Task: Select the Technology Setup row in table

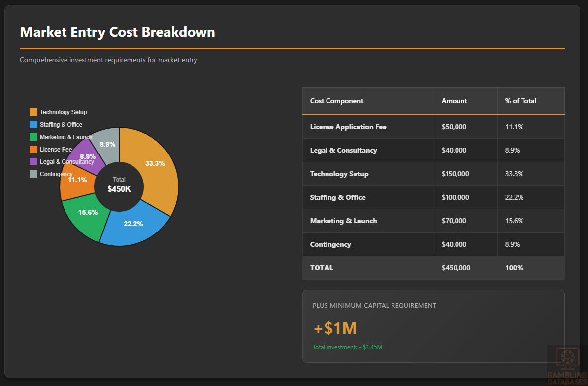Action: (339, 174)
